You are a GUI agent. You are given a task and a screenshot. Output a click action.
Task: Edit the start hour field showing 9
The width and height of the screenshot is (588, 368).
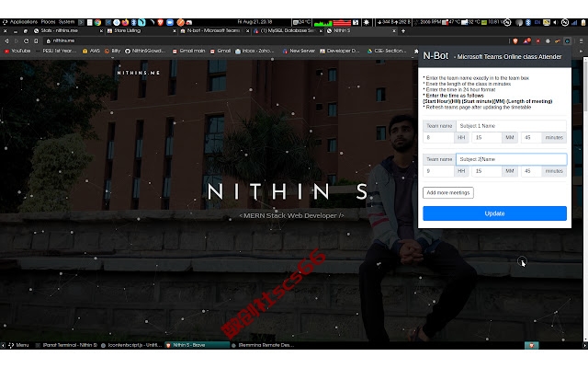(438, 171)
